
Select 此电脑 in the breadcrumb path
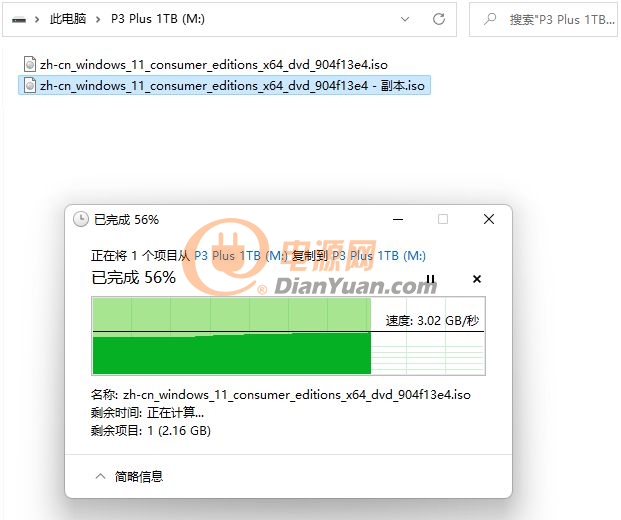tap(68, 19)
